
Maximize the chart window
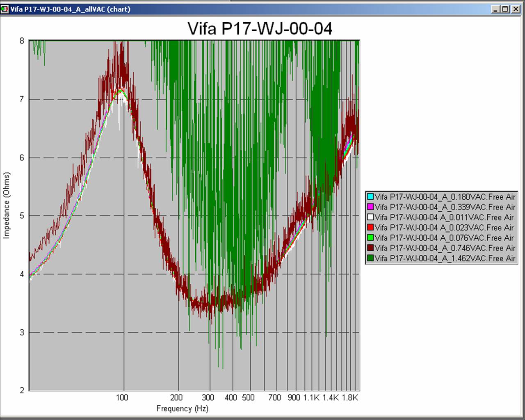505,9
